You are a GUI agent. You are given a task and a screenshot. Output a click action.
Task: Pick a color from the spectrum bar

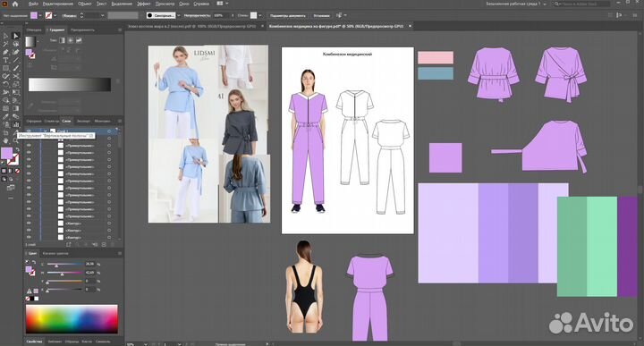[x=72, y=319]
